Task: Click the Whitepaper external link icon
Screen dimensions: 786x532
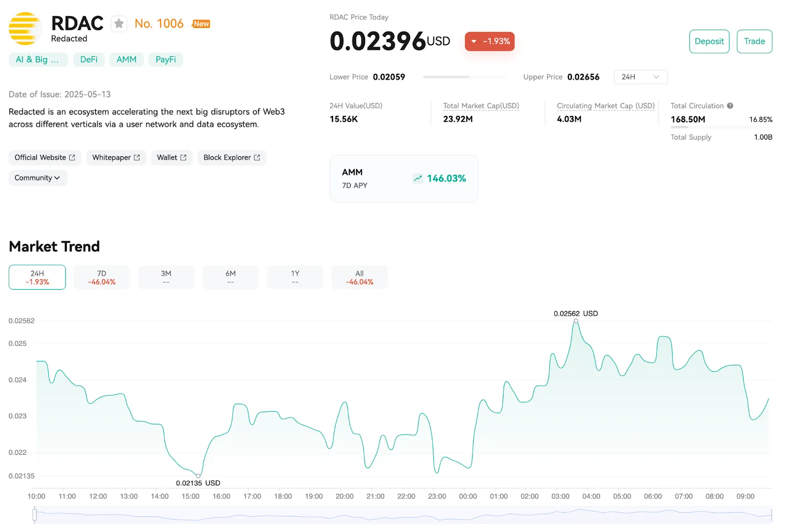Action: [137, 158]
